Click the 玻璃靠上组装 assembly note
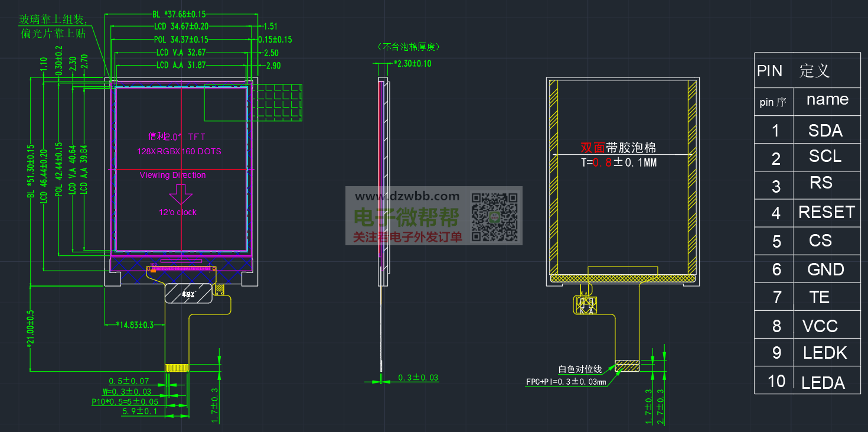This screenshot has height=432, width=868. [x=54, y=21]
